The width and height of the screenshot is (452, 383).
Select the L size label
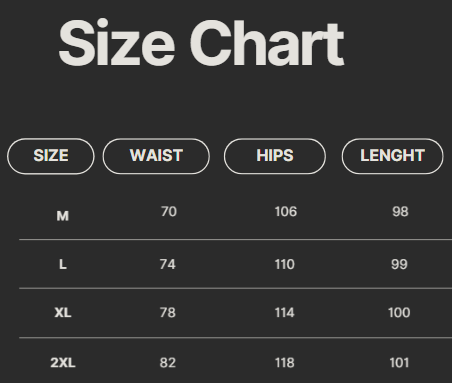[63, 265]
